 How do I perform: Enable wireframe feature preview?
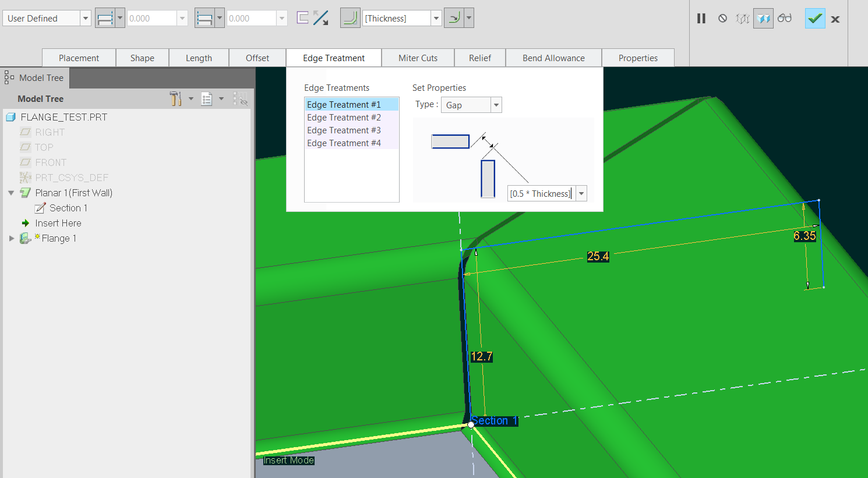742,18
